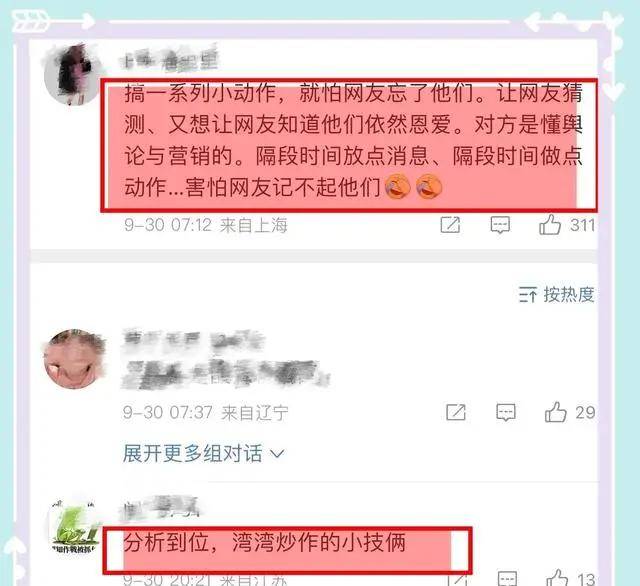Image resolution: width=640 pixels, height=586 pixels.
Task: Click the sort icon beside 按热度
Action: pyautogui.click(x=527, y=294)
